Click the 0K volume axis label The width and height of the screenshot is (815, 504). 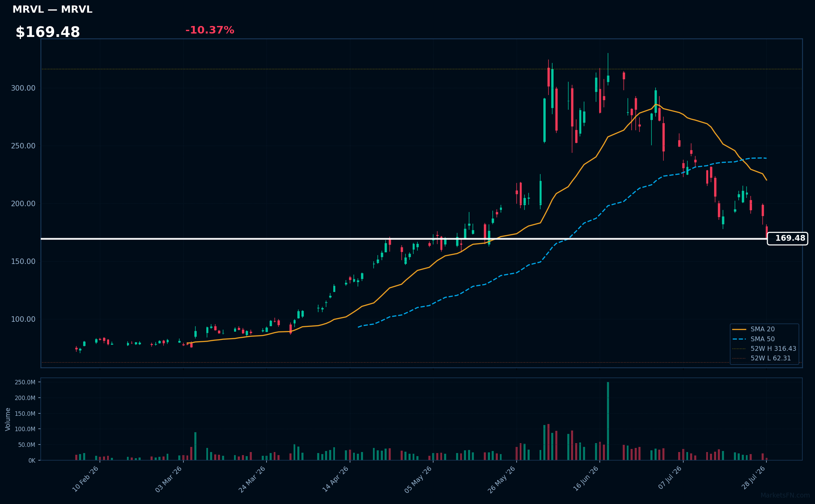point(32,461)
